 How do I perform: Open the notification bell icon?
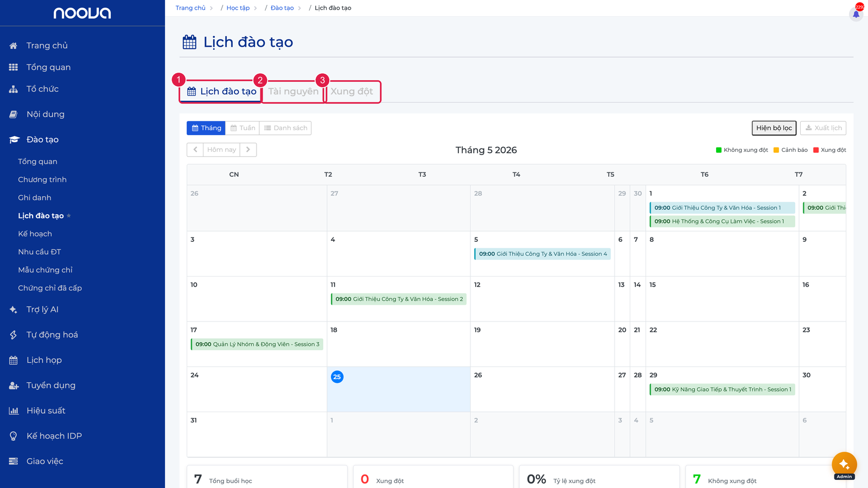[856, 14]
